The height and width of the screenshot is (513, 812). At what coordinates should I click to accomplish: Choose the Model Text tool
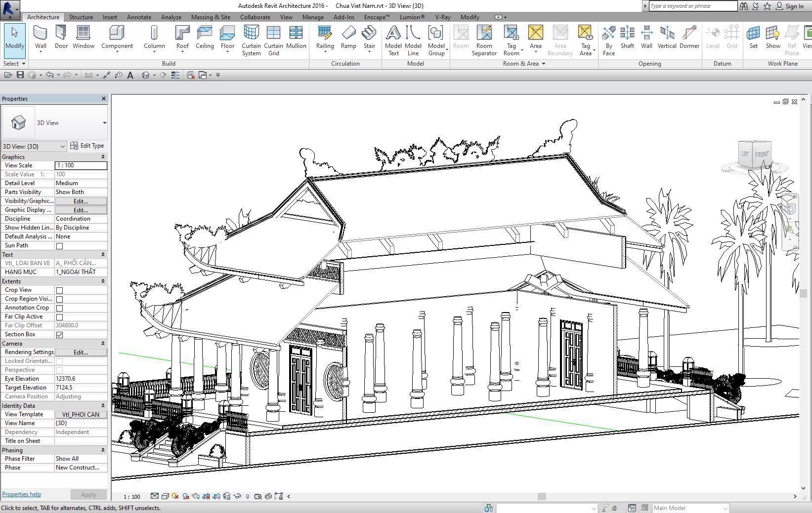click(393, 40)
